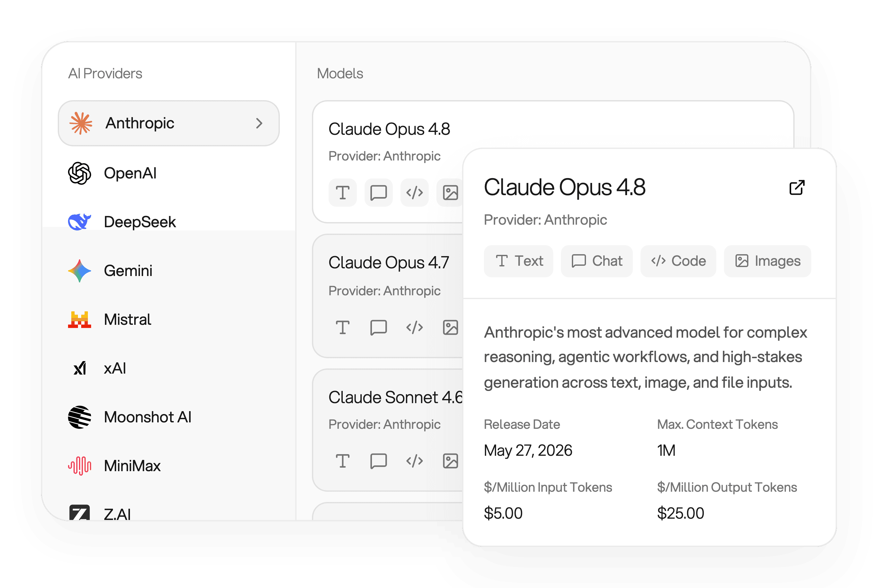Click Chat icon on Claude Opus 4.8 card
This screenshot has width=878, height=588.
(379, 193)
